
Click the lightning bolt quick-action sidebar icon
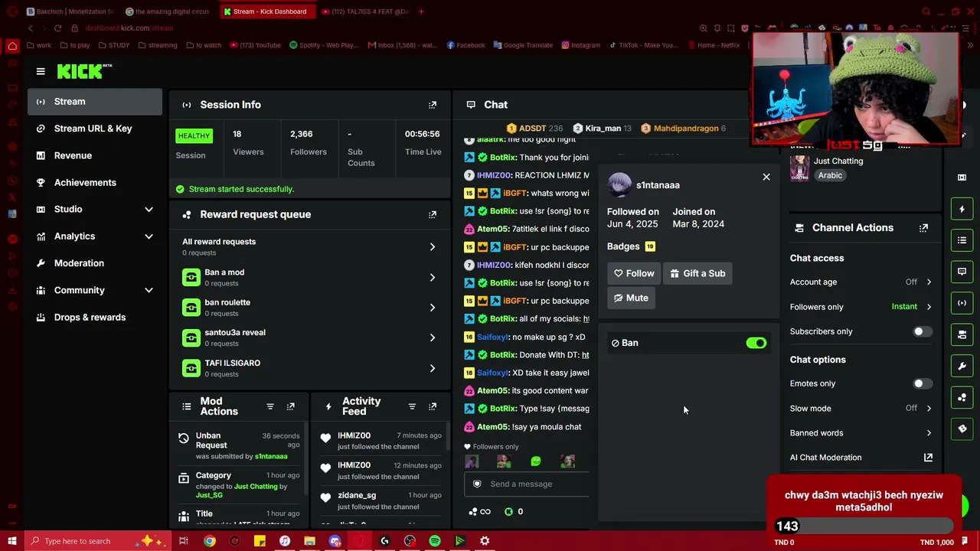962,209
